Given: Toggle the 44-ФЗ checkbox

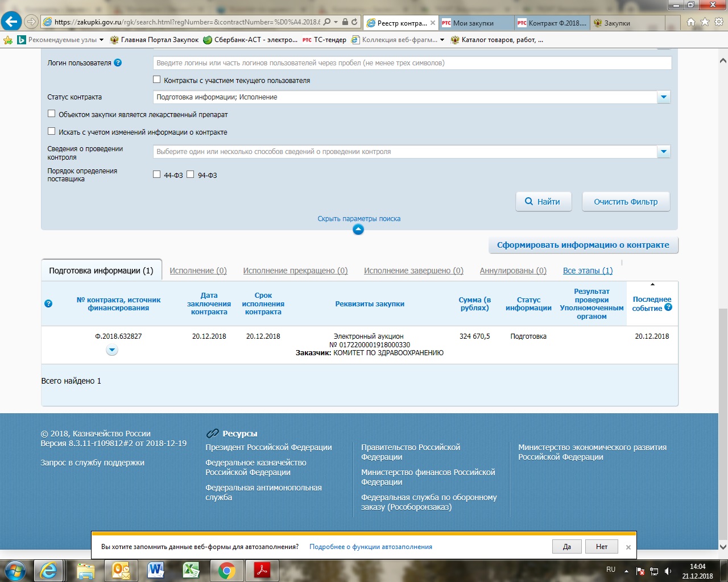Looking at the screenshot, I should pos(157,174).
